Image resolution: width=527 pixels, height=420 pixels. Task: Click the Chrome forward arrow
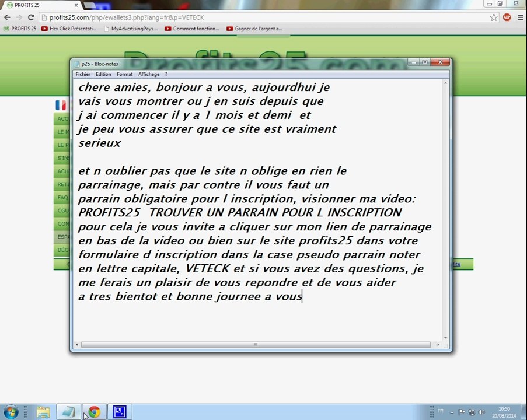pyautogui.click(x=19, y=17)
